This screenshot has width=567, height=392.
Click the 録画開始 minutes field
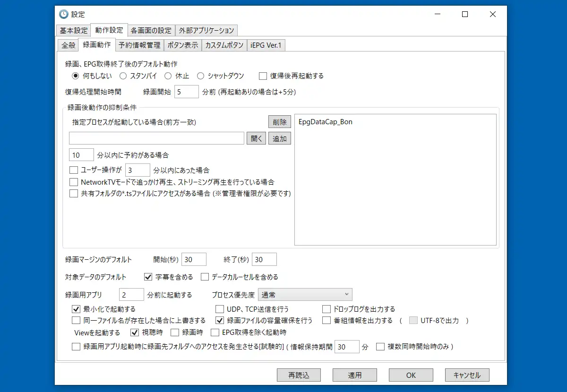[x=187, y=92]
